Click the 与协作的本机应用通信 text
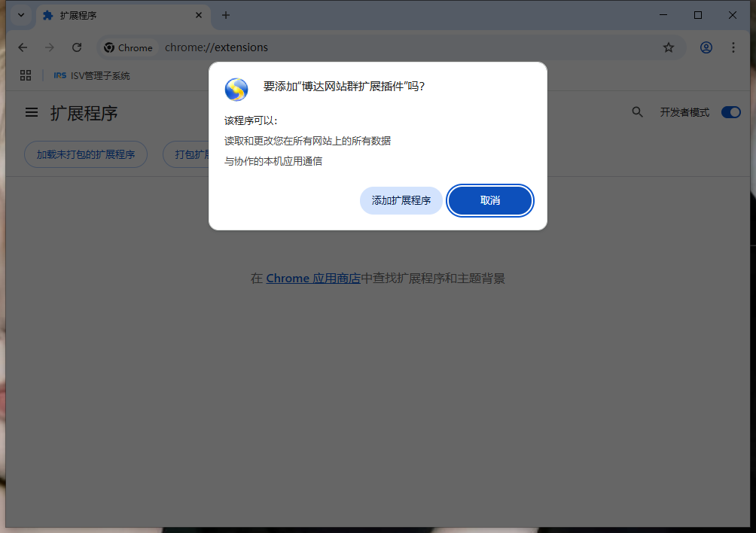Image resolution: width=756 pixels, height=533 pixels. click(273, 161)
